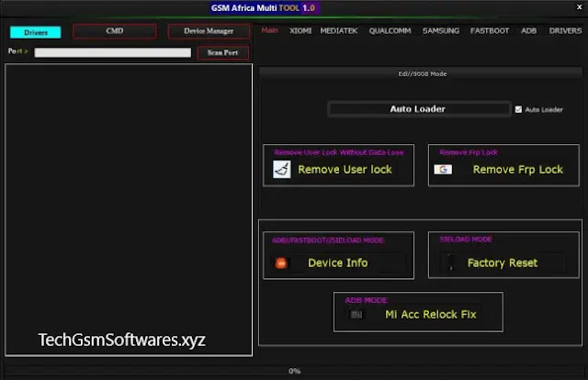The width and height of the screenshot is (588, 380).
Task: Click the phone icon beside Factory Reset
Action: (x=451, y=263)
